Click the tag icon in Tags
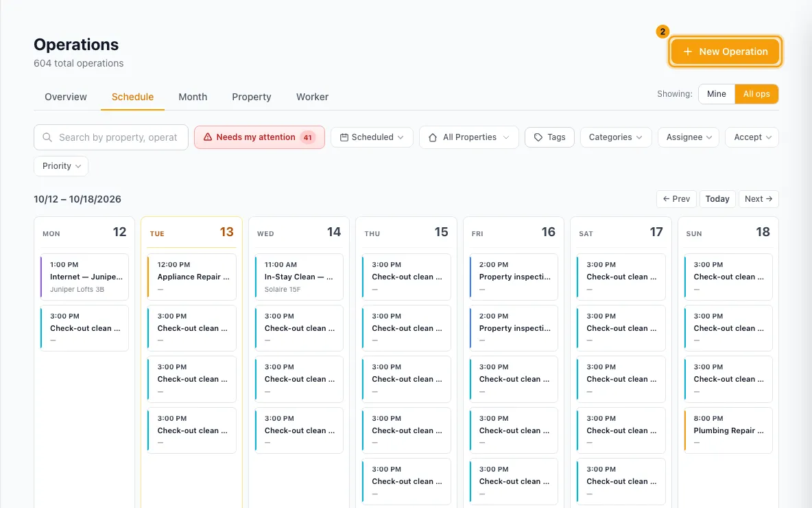 (x=538, y=137)
